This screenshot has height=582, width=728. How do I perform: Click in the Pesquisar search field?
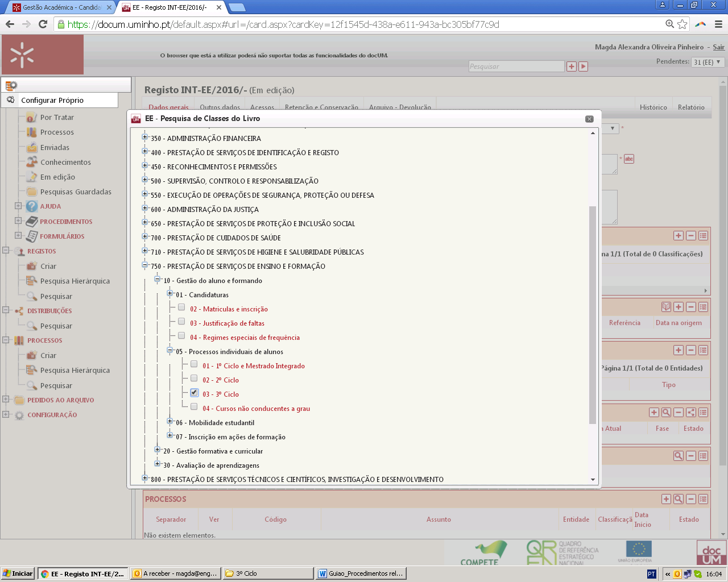click(516, 66)
